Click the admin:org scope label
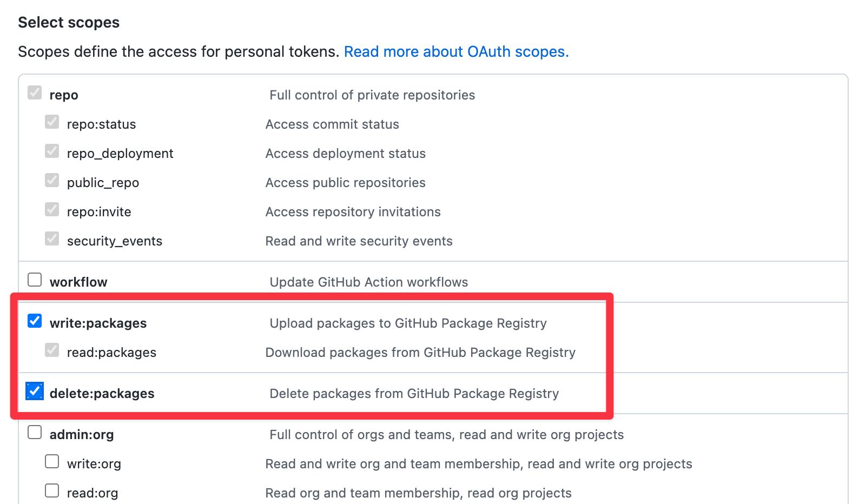Screen dimensions: 859x504 [82, 434]
